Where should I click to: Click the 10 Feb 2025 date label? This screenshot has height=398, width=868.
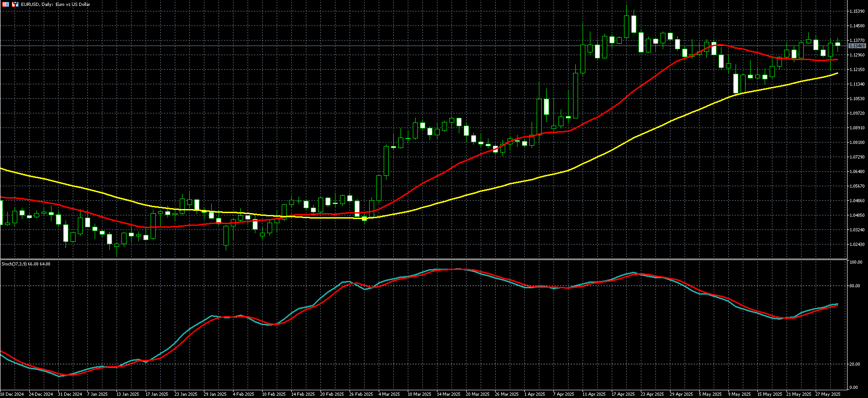pyautogui.click(x=274, y=394)
